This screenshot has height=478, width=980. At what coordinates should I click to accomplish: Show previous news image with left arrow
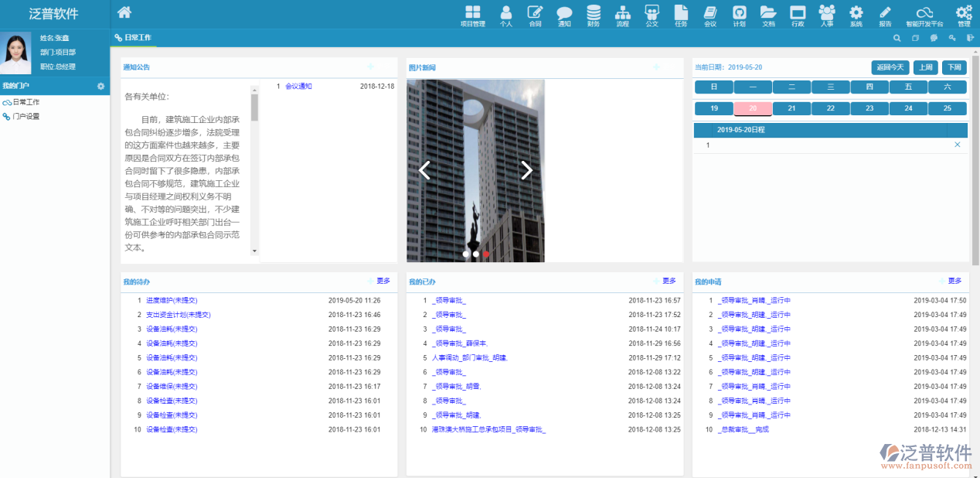pyautogui.click(x=424, y=170)
